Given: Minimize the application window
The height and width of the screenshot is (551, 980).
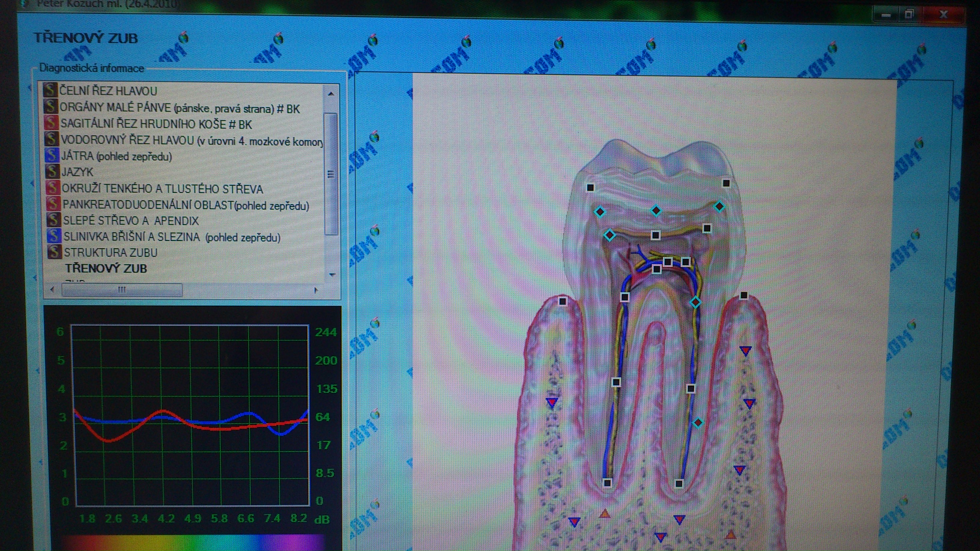Looking at the screenshot, I should click(x=886, y=15).
